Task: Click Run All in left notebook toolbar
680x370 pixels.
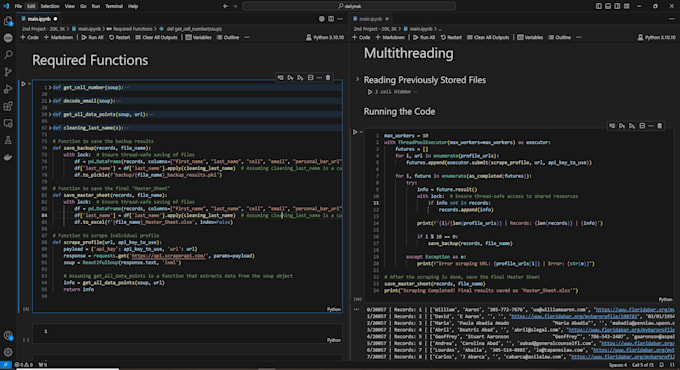Action: point(92,38)
